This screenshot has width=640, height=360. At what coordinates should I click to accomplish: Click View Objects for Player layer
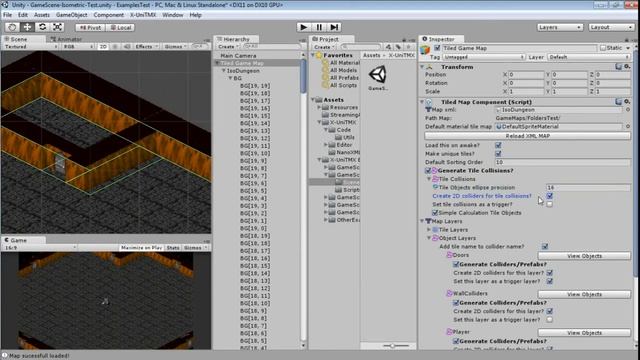[584, 333]
